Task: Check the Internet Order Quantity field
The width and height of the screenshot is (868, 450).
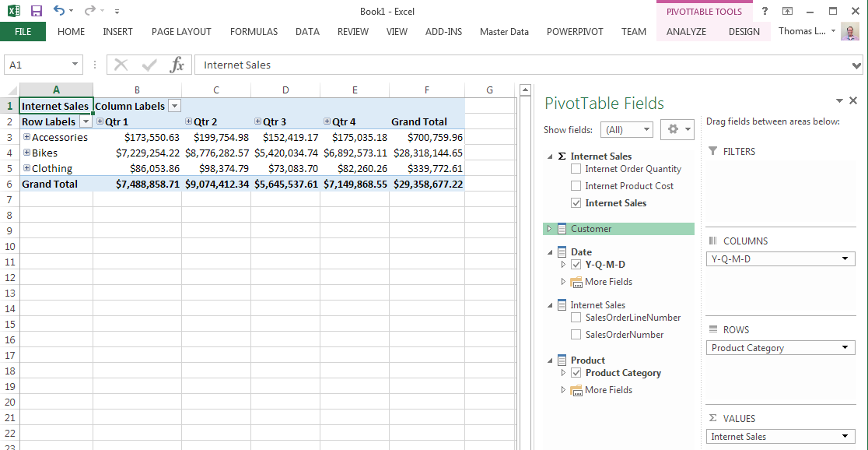Action: [x=576, y=169]
